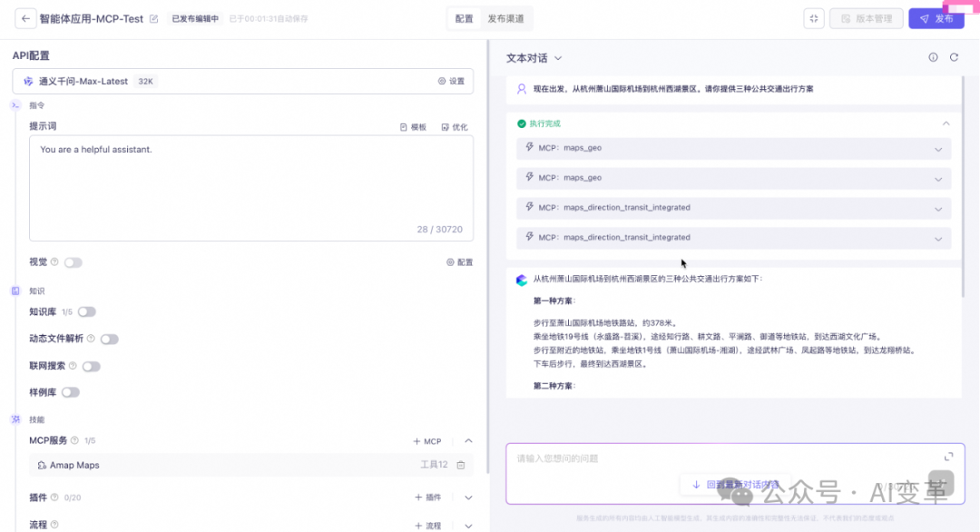Open 设置 for the 通义千问-Max-Latest model

[453, 81]
